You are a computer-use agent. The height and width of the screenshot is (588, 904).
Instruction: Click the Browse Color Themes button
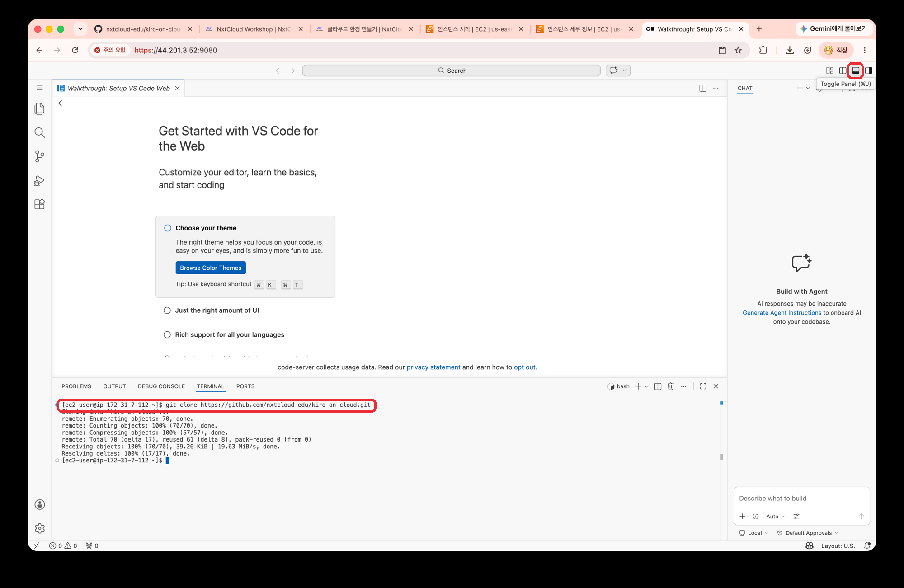(x=211, y=268)
